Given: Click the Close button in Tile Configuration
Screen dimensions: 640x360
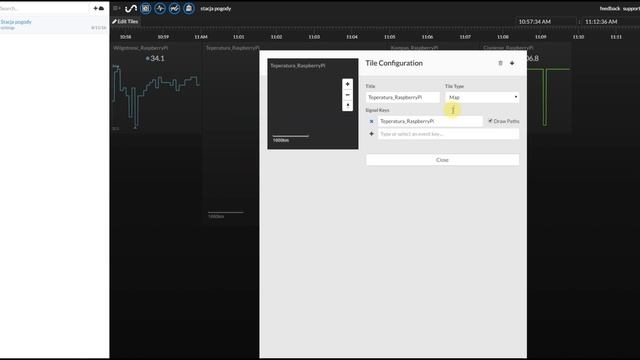Looking at the screenshot, I should pos(442,160).
